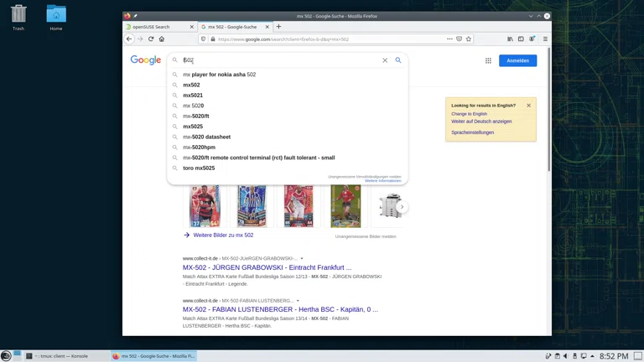Open the Firefox hamburger menu
Screen dimensions: 644x362
tap(545, 39)
